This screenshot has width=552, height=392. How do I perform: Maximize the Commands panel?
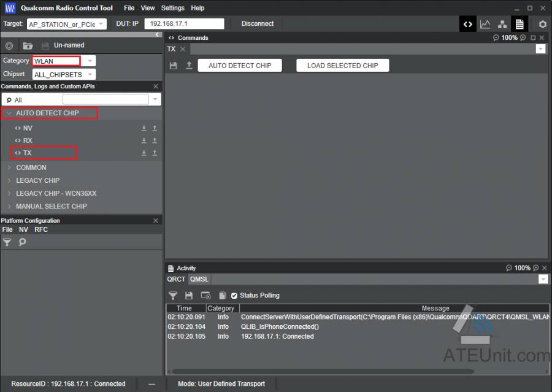click(533, 37)
